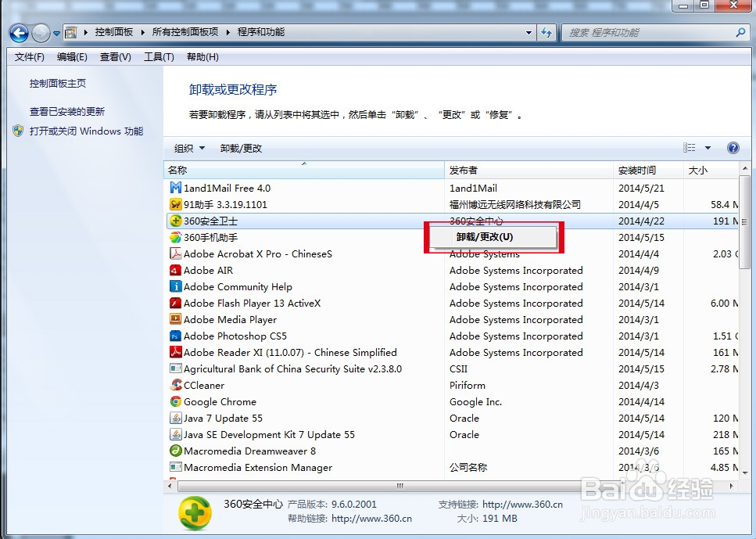This screenshot has height=539, width=756.
Task: Click the blue help question icon
Action: [x=733, y=148]
